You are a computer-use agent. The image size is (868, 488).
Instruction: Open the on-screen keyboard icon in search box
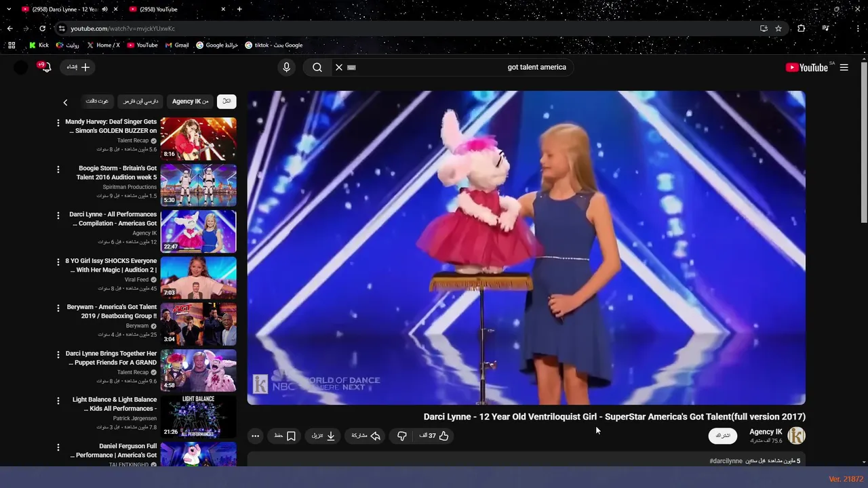[351, 67]
